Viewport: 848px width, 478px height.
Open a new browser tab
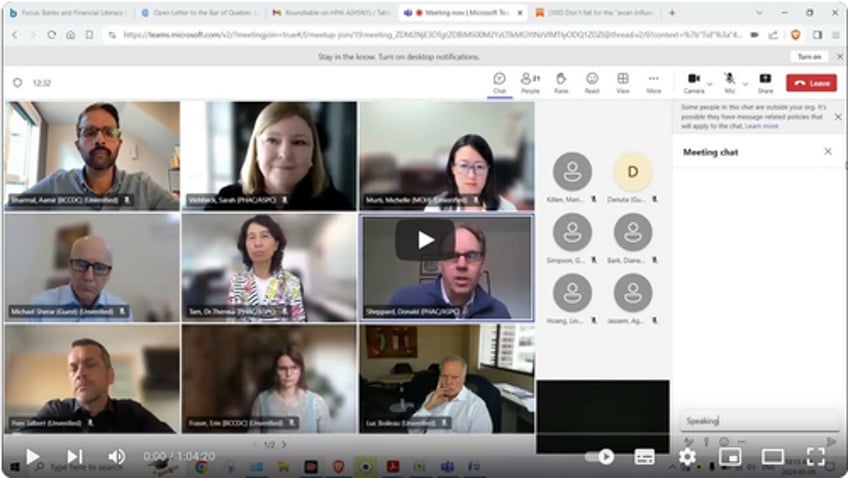pos(672,12)
